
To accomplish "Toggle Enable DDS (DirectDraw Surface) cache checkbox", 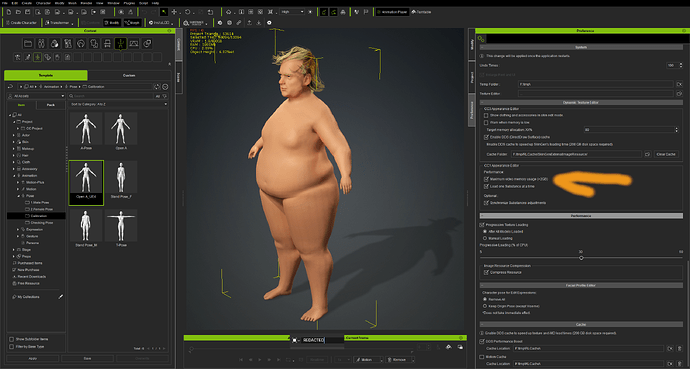I will click(x=486, y=137).
